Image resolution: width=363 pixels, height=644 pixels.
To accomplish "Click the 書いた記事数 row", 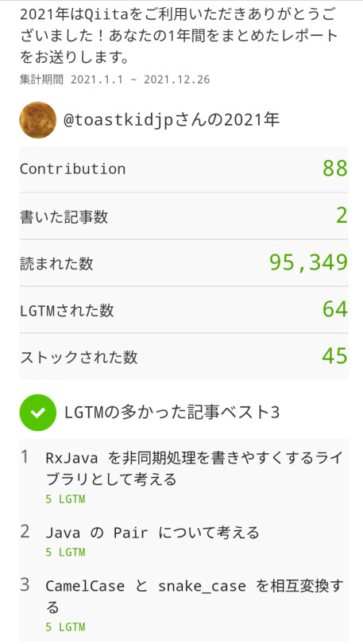I will pyautogui.click(x=183, y=216).
